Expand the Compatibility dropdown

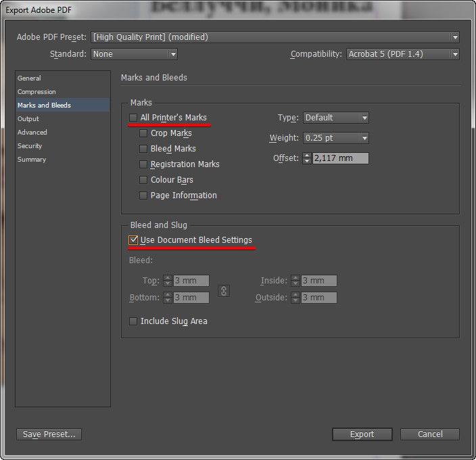pos(403,54)
